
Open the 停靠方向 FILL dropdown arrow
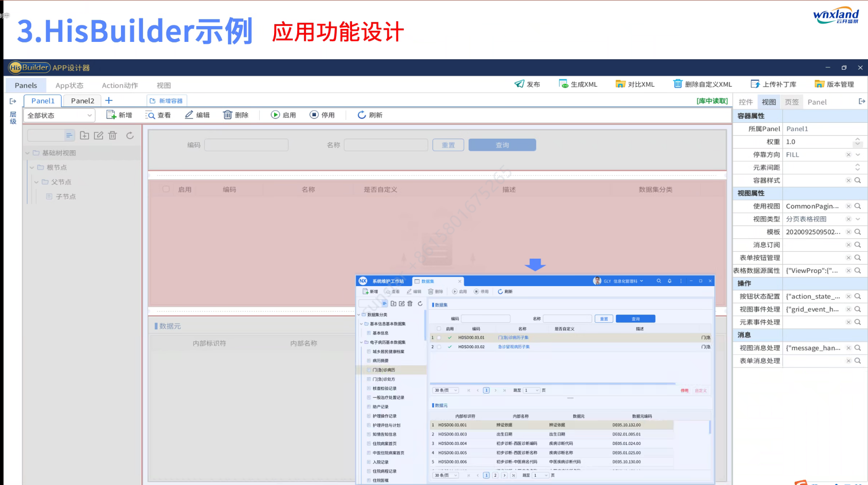[x=858, y=155]
